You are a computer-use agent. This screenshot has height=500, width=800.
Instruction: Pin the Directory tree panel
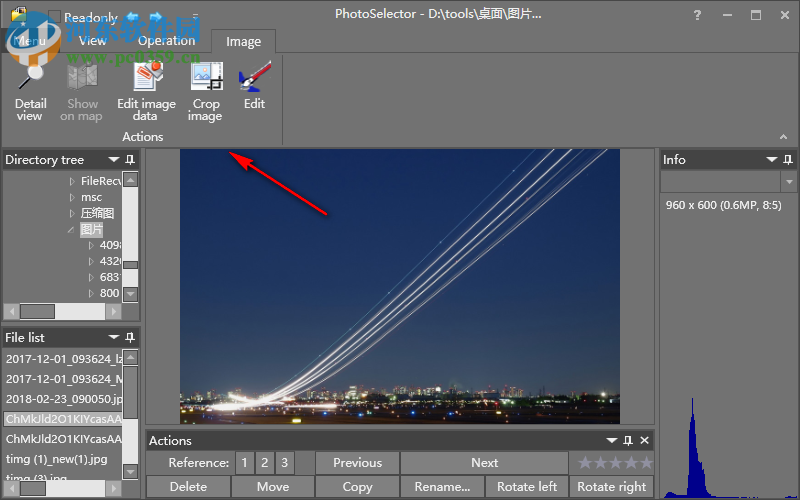point(130,160)
